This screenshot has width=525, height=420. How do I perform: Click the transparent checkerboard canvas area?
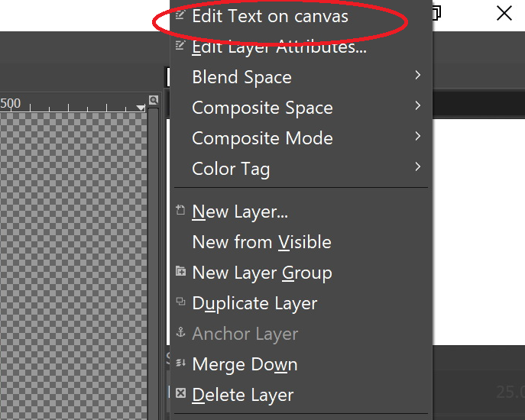click(73, 260)
